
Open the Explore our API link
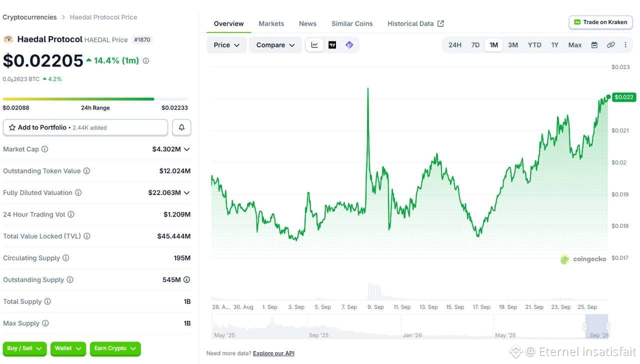(273, 353)
